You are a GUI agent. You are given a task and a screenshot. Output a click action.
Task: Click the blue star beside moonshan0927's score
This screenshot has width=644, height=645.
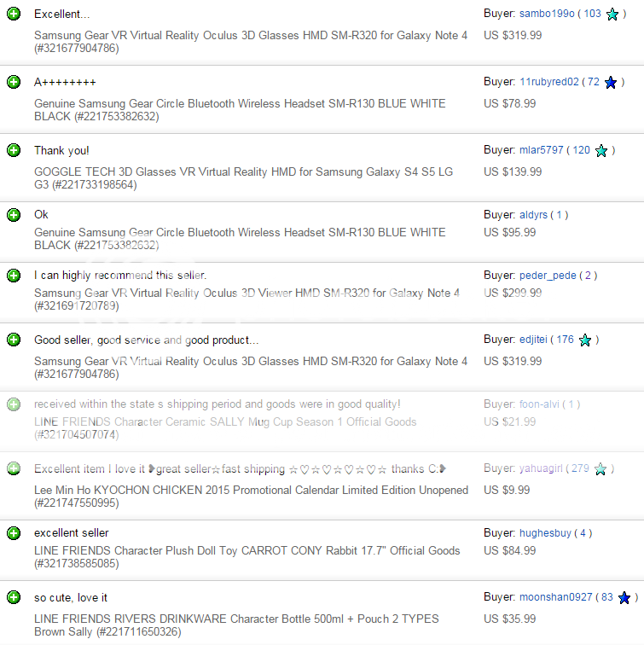click(624, 598)
